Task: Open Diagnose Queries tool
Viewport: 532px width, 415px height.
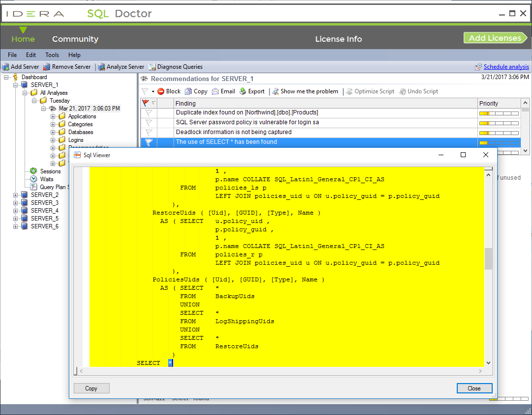Action: [x=153, y=67]
